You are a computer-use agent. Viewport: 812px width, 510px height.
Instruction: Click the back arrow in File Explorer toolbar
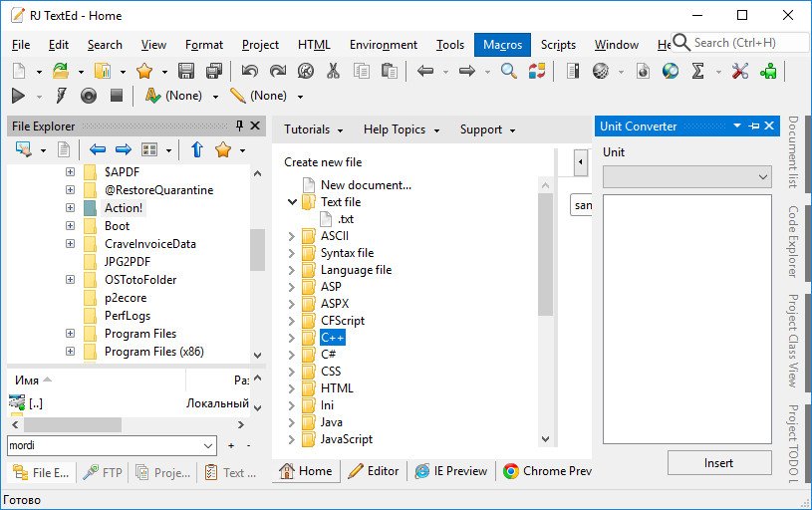(98, 150)
